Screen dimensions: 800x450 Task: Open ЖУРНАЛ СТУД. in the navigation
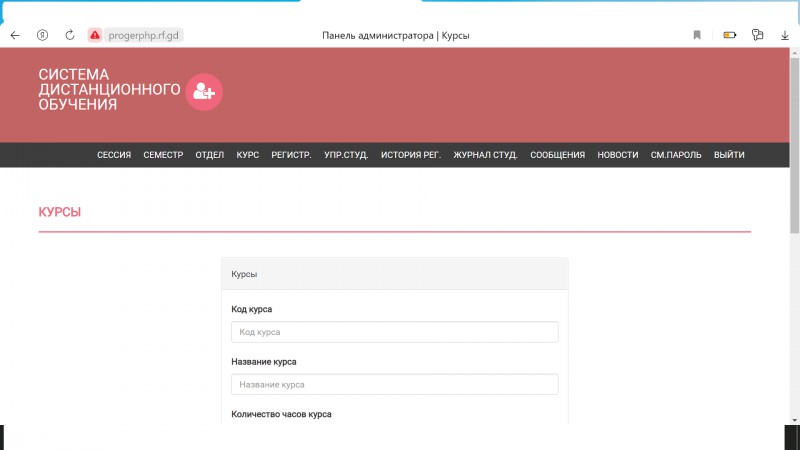tap(485, 155)
